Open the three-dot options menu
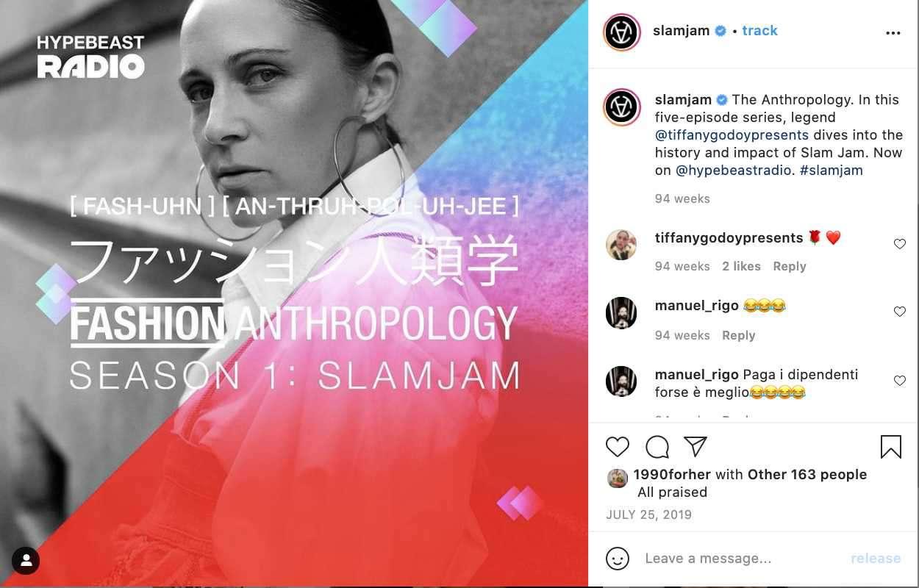The height and width of the screenshot is (588, 919). tap(893, 33)
